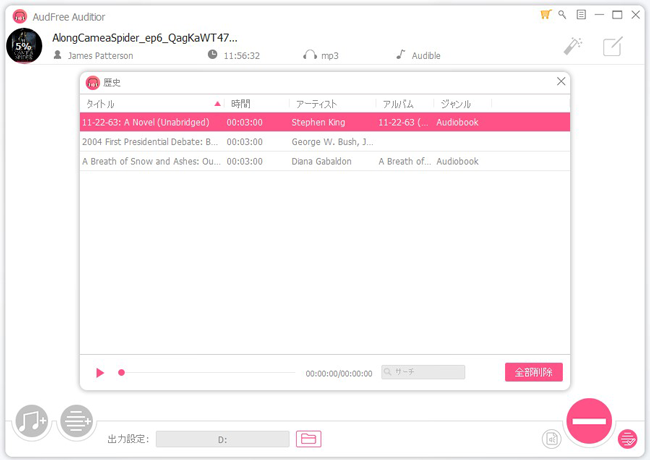Image resolution: width=650 pixels, height=460 pixels.
Task: Click the 全部削除 delete all button
Action: tap(534, 372)
